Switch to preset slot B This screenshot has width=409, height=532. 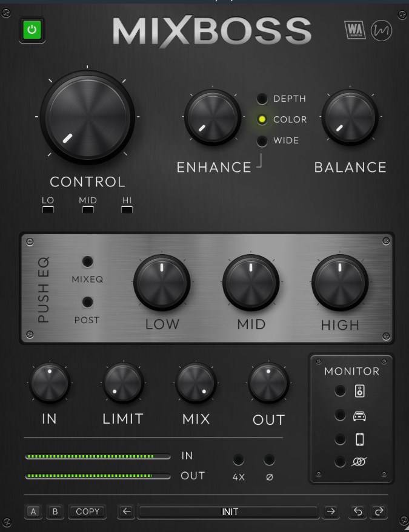pos(55,511)
